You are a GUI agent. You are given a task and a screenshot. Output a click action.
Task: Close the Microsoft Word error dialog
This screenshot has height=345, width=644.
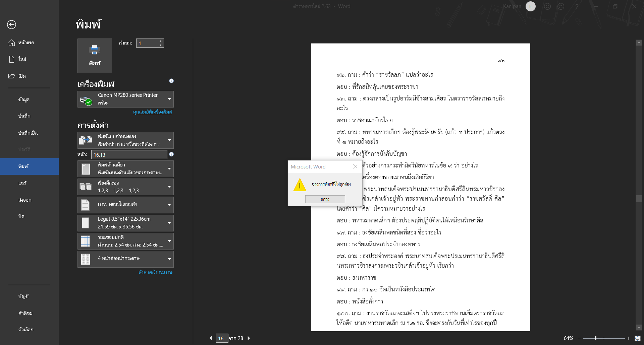point(355,166)
